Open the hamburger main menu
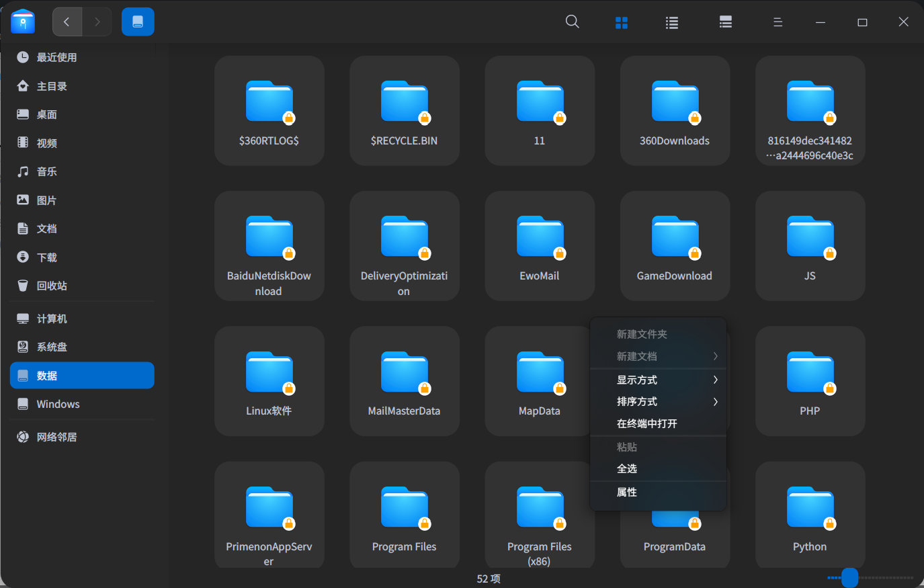 pyautogui.click(x=778, y=22)
